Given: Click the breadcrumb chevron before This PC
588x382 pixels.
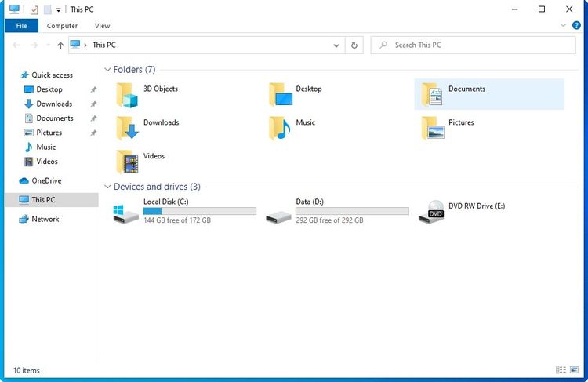Looking at the screenshot, I should [85, 45].
